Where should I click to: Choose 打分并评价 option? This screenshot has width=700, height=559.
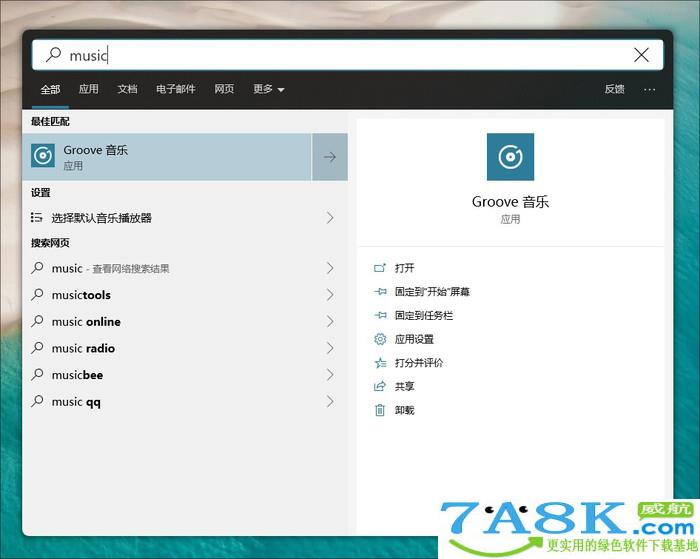click(x=419, y=363)
